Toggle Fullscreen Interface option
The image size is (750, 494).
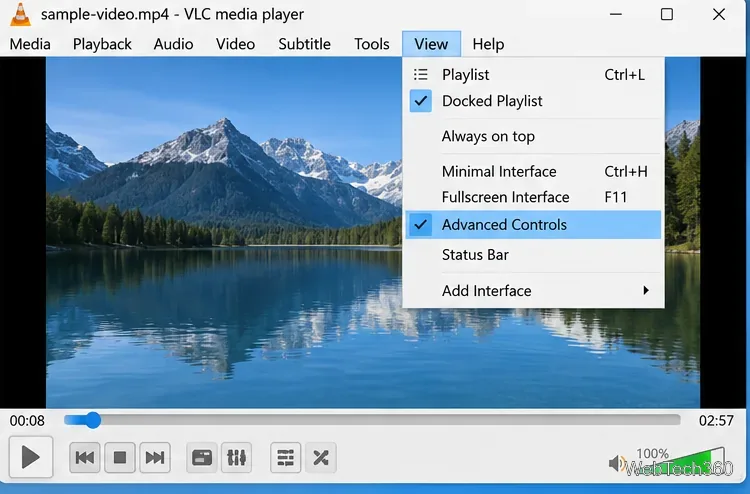pos(533,197)
